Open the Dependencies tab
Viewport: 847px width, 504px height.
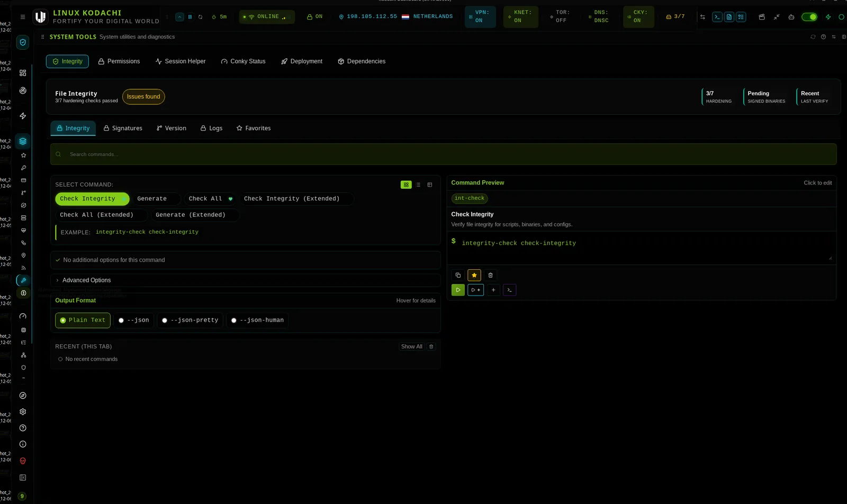pyautogui.click(x=362, y=61)
